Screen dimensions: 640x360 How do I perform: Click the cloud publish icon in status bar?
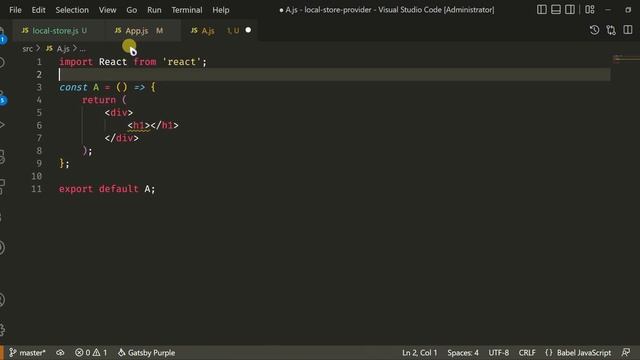[60, 353]
